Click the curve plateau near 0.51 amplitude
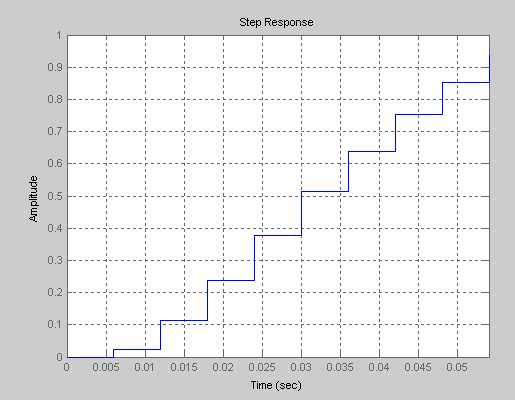This screenshot has width=515, height=400. pyautogui.click(x=325, y=191)
